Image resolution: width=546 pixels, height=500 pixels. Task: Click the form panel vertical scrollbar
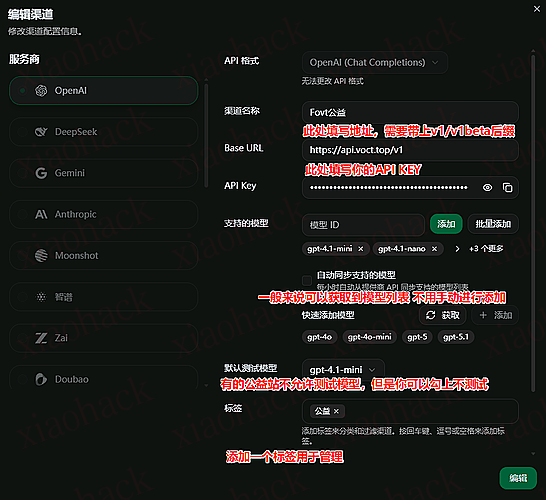pyautogui.click(x=533, y=223)
